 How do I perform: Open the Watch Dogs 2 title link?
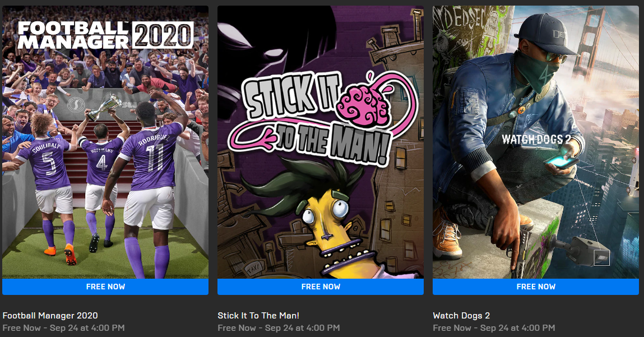click(461, 315)
